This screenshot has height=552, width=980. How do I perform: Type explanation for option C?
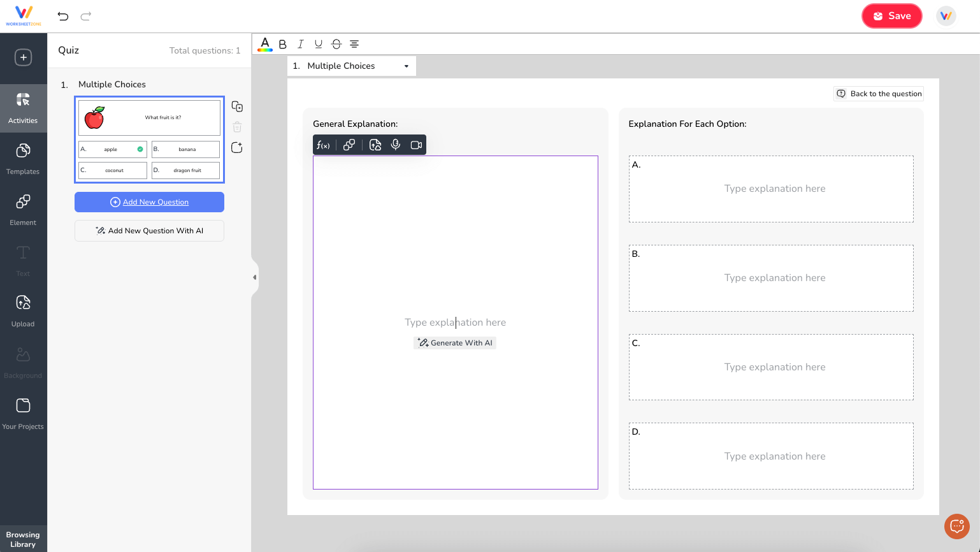pyautogui.click(x=771, y=367)
